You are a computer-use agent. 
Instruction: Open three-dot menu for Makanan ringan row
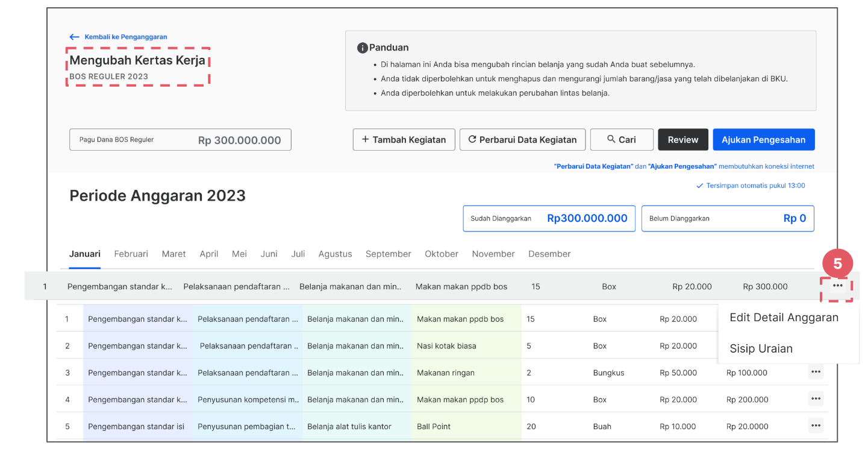(x=816, y=372)
